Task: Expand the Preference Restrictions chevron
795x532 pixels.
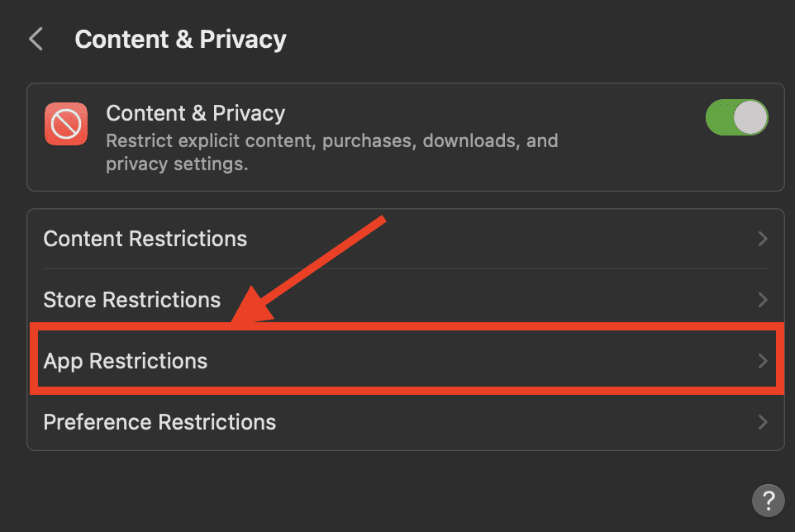Action: point(763,422)
